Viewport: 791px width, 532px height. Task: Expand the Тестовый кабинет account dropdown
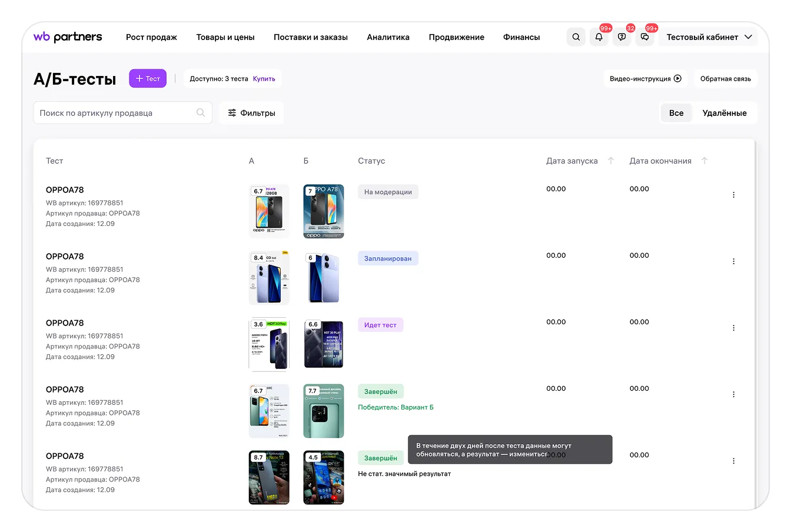pos(709,37)
